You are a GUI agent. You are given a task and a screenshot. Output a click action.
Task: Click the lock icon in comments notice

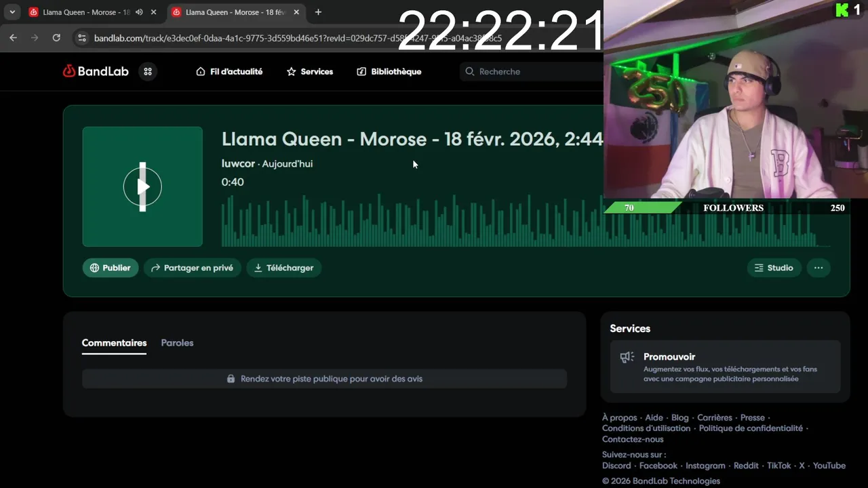pos(231,379)
